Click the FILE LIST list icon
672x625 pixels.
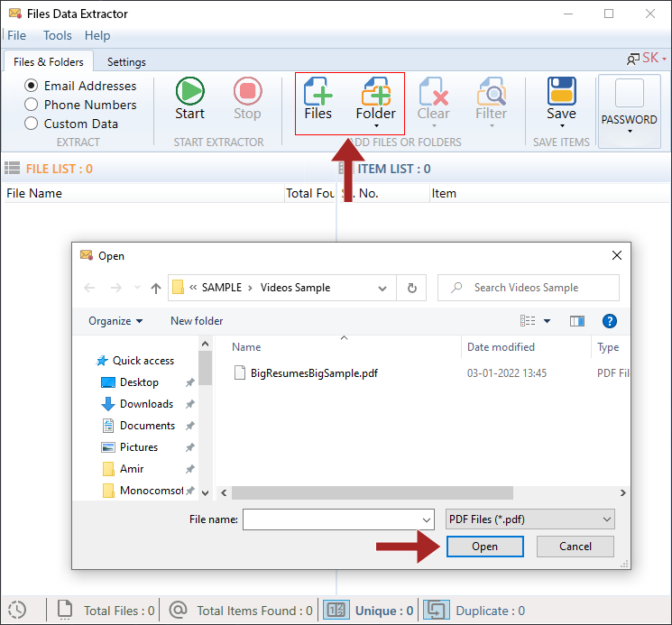pos(12,168)
